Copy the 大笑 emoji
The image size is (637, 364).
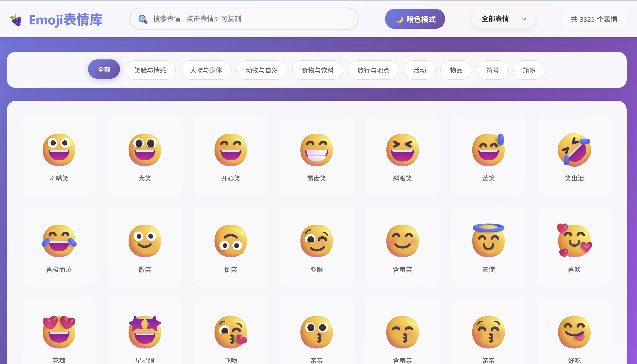[x=145, y=150]
